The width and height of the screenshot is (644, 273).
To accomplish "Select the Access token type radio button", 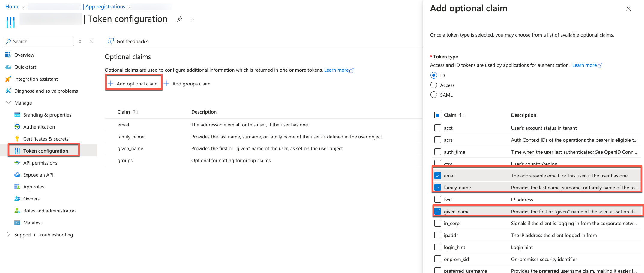I will click(433, 85).
